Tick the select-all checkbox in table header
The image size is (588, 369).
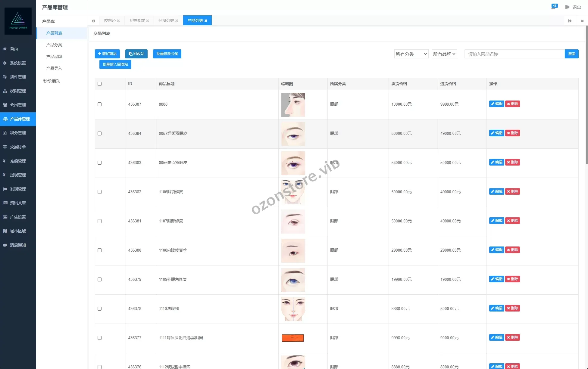click(x=100, y=84)
